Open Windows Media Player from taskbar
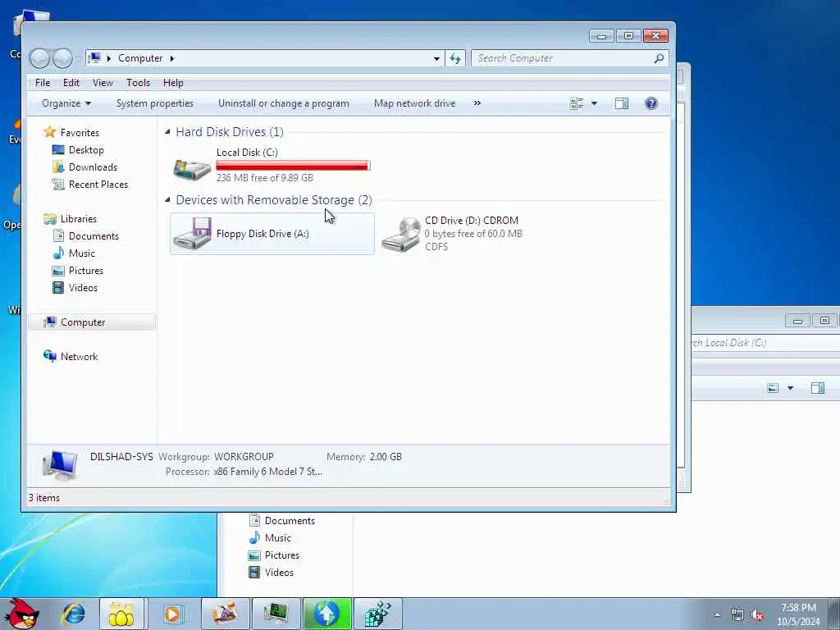Screen dimensions: 840x630 point(172,614)
